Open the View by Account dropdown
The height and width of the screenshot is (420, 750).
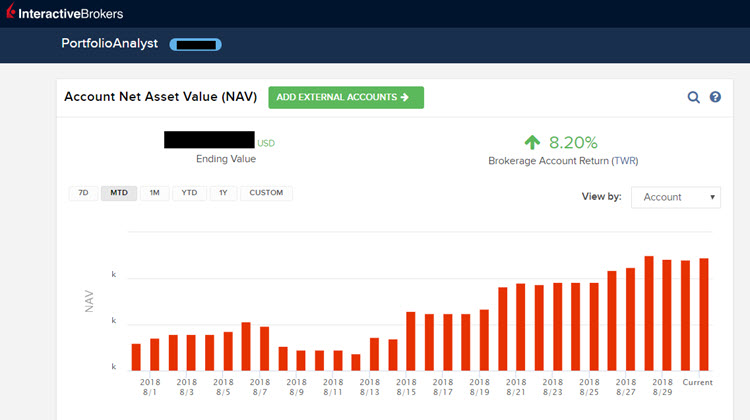click(x=675, y=197)
